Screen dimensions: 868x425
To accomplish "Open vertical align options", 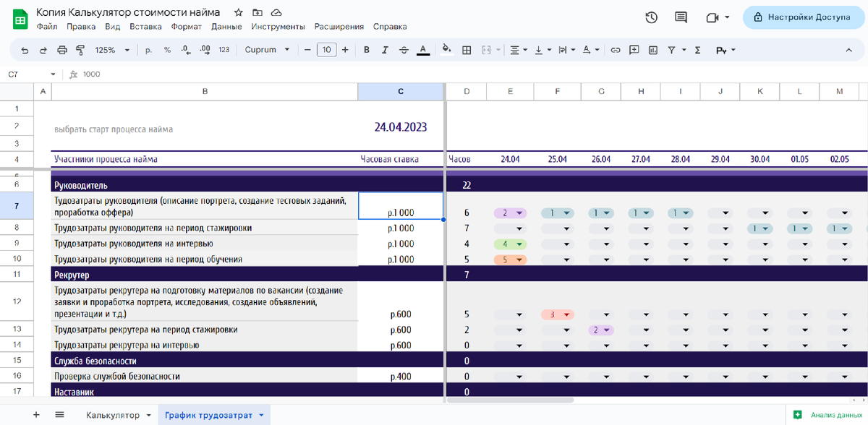I will click(542, 50).
